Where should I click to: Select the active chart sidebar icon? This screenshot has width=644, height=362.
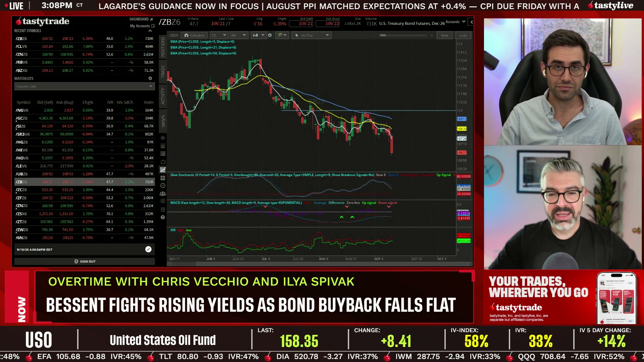pos(163,170)
